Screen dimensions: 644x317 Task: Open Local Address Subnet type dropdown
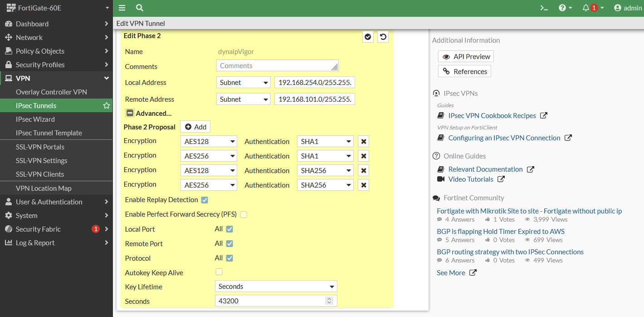(244, 83)
